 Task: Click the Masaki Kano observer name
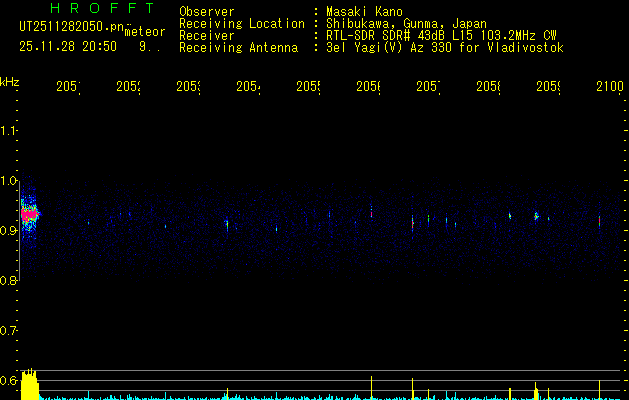[364, 12]
